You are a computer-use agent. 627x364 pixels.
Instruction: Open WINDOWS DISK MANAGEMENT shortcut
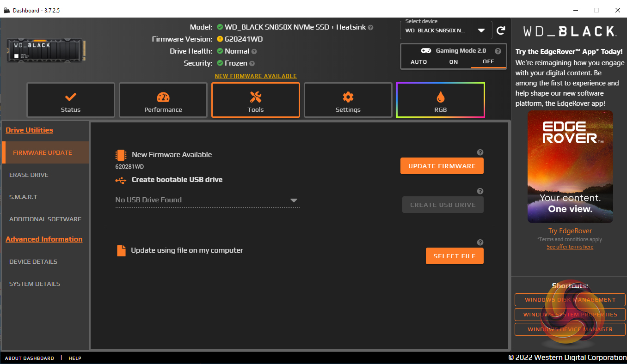coord(570,300)
